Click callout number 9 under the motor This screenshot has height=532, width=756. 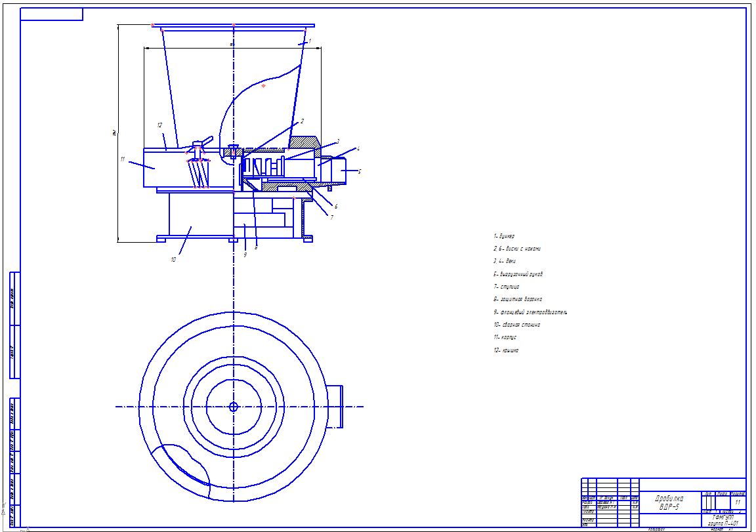pos(245,255)
